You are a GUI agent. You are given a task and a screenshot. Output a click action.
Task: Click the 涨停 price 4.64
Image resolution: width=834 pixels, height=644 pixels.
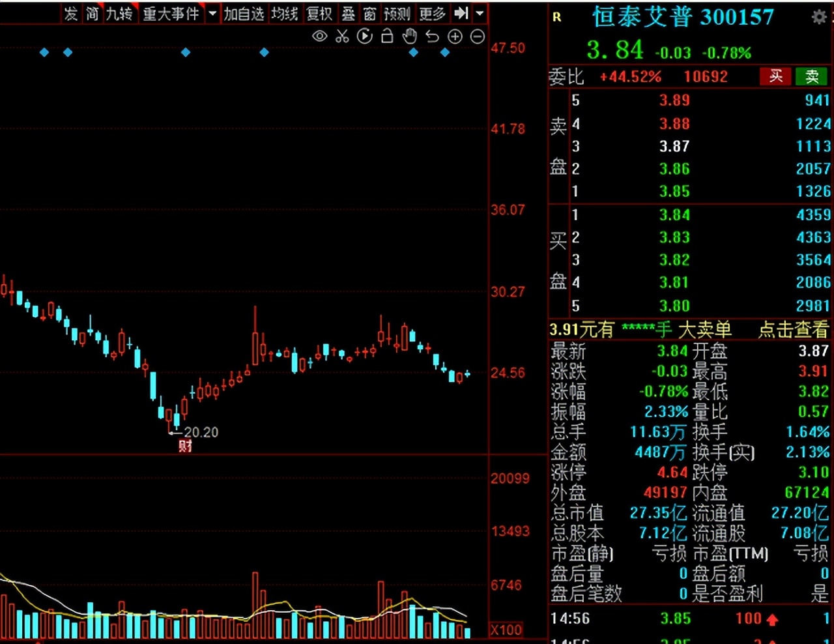tap(672, 472)
